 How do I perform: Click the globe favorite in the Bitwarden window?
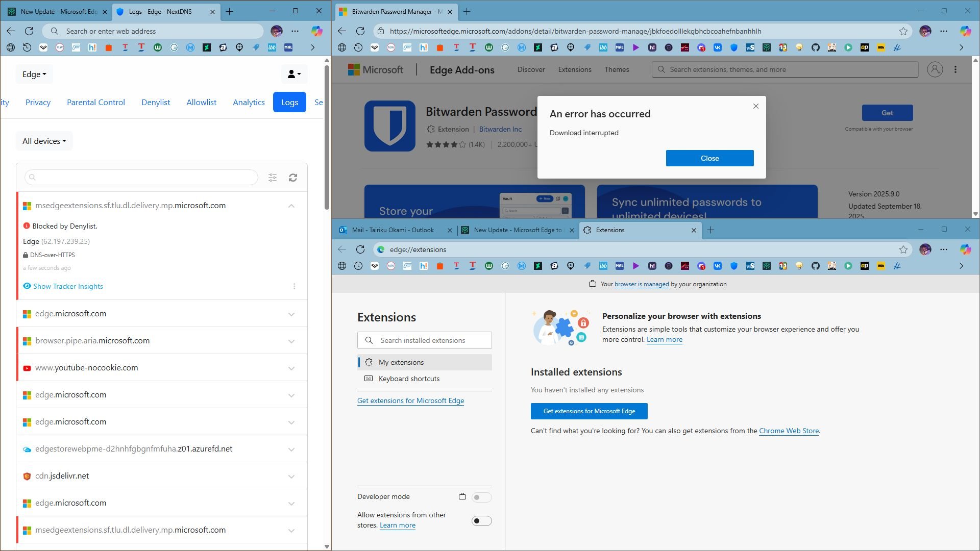pos(342,47)
